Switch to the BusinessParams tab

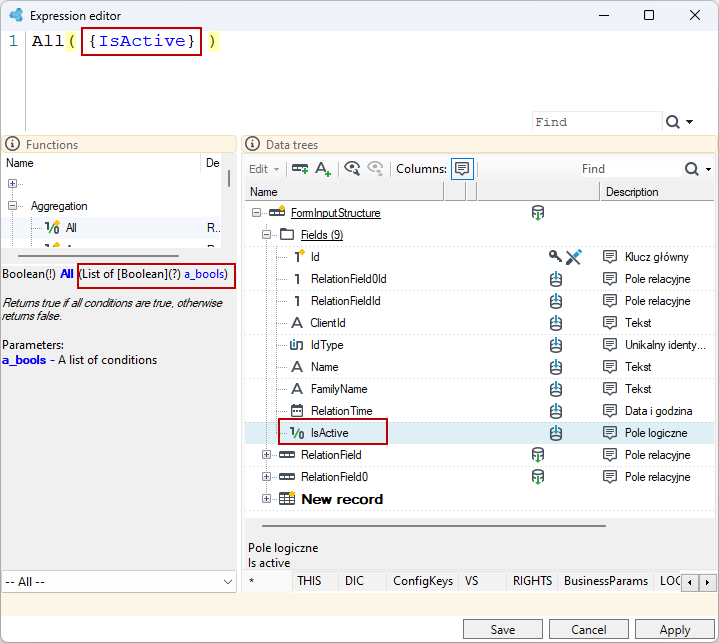pos(606,581)
